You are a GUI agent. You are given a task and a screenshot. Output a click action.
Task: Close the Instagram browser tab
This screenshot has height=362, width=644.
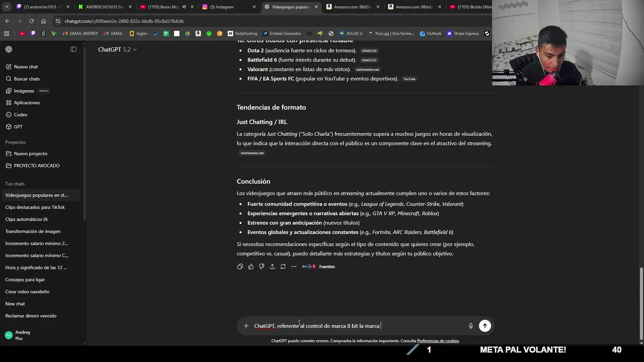point(254,7)
